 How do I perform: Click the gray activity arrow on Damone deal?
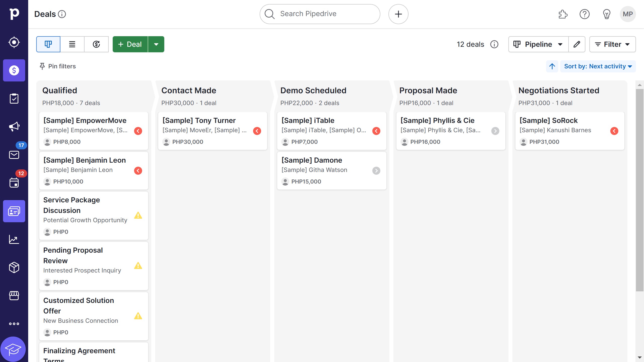tap(376, 171)
